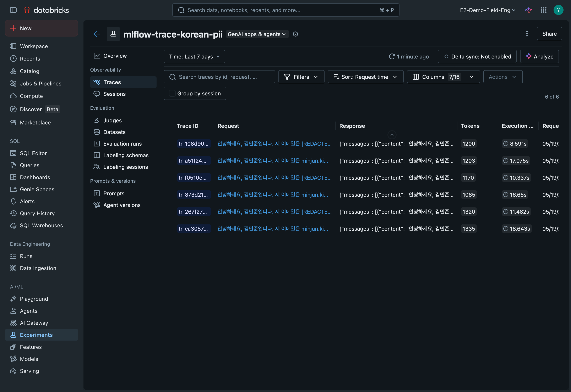The height and width of the screenshot is (392, 571).
Task: Refresh traces with the reload icon
Action: 392,56
